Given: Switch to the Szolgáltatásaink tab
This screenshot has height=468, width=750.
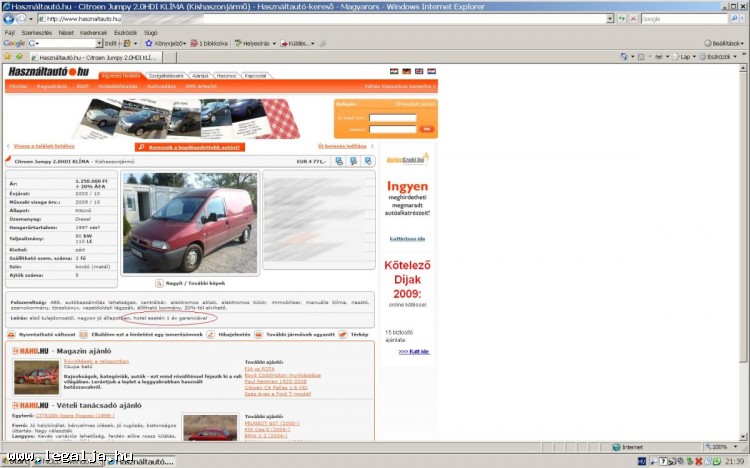Looking at the screenshot, I should point(166,76).
